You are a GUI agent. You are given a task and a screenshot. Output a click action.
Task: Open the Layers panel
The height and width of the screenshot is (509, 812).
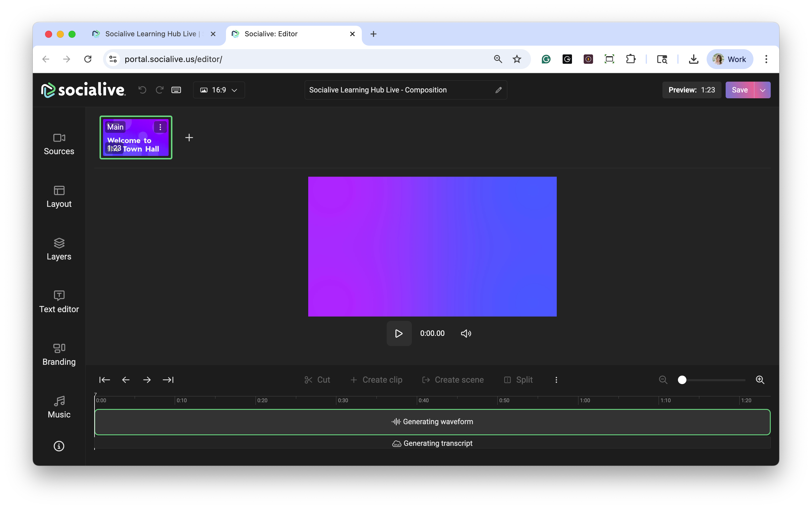pos(59,249)
